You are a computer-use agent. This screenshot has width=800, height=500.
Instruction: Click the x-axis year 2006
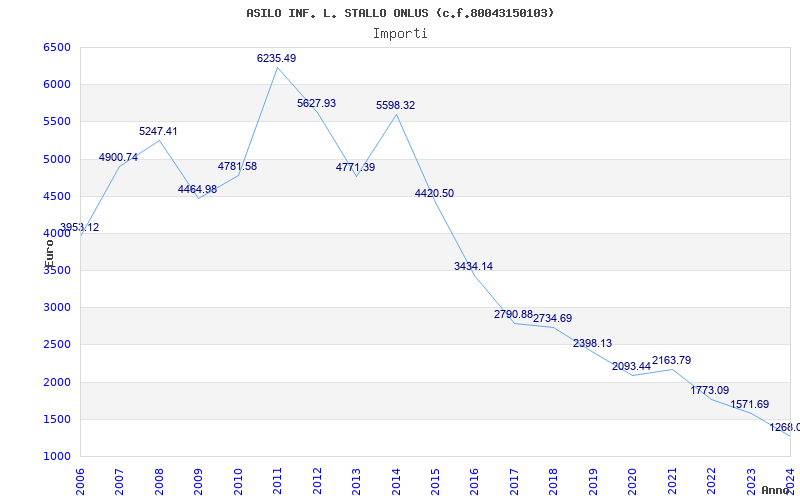click(x=80, y=481)
